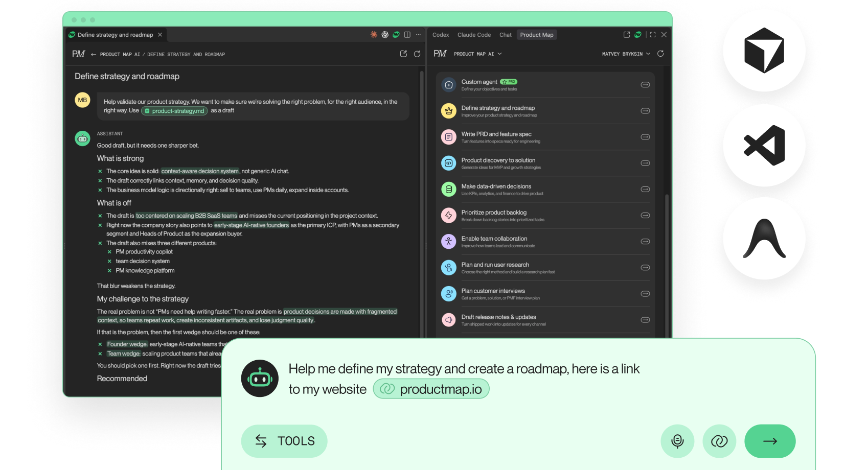Image resolution: width=868 pixels, height=470 pixels.
Task: Reload the Product Map agent list
Action: 660,54
